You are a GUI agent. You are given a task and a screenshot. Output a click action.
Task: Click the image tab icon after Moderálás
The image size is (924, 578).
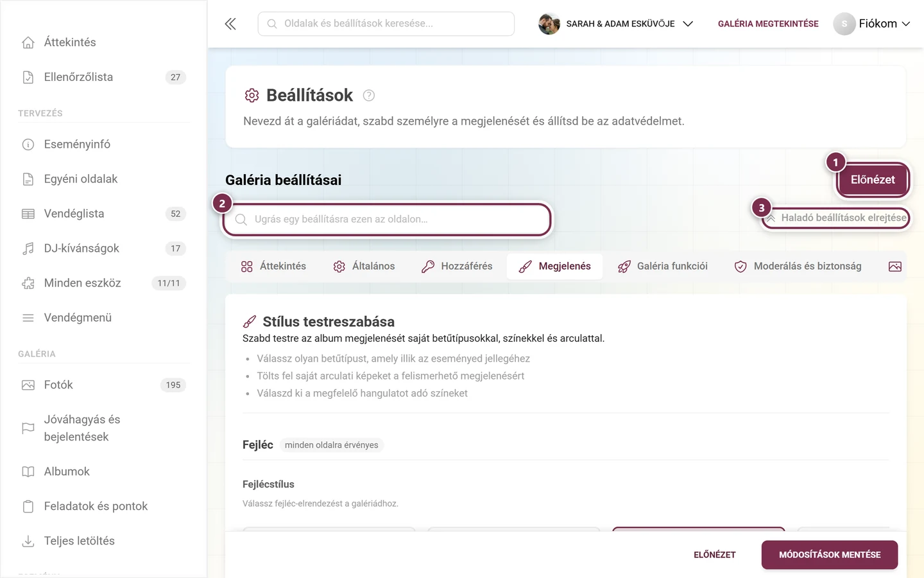pos(895,267)
